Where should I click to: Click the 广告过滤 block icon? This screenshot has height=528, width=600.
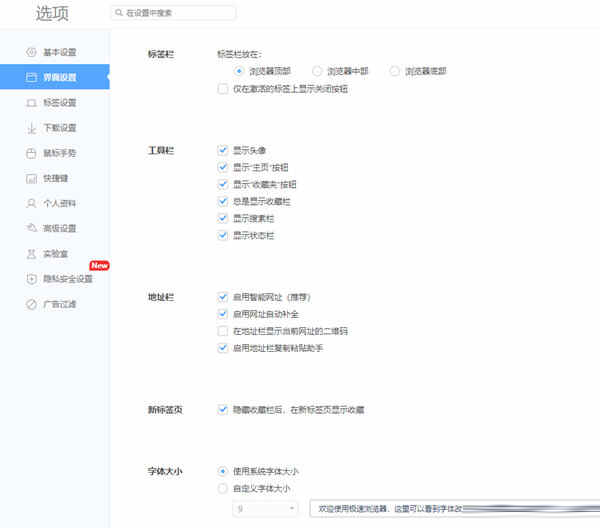[x=32, y=304]
